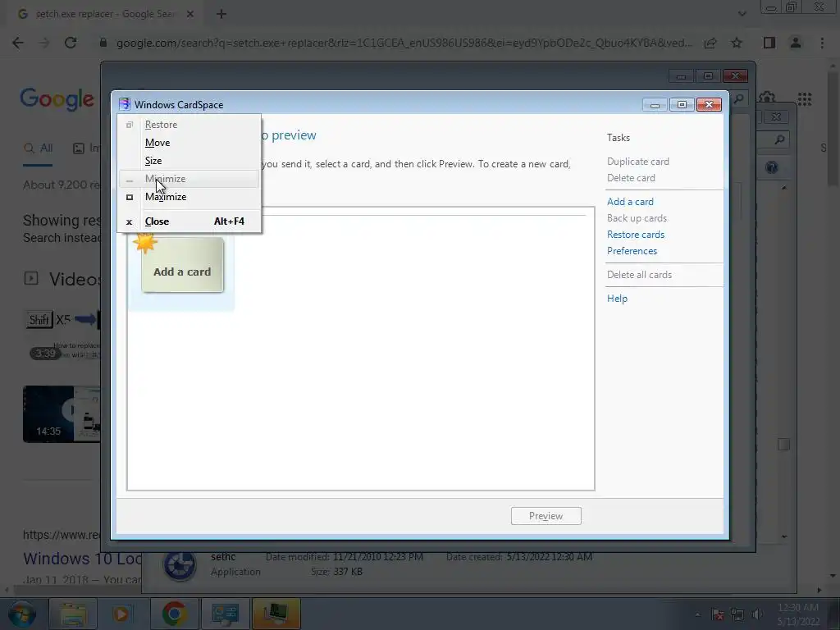
Task: Open Chrome side panel
Action: click(x=769, y=43)
